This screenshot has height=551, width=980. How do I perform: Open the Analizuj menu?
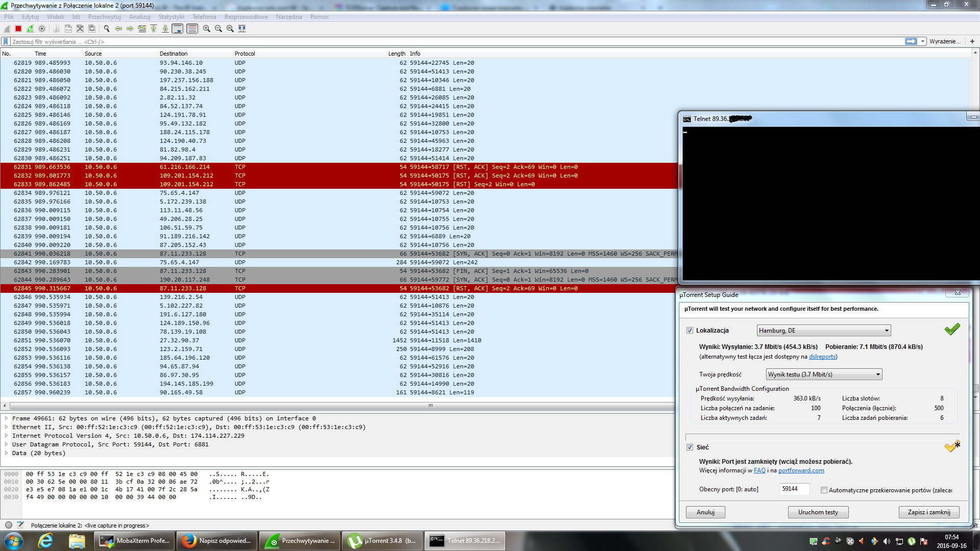139,17
